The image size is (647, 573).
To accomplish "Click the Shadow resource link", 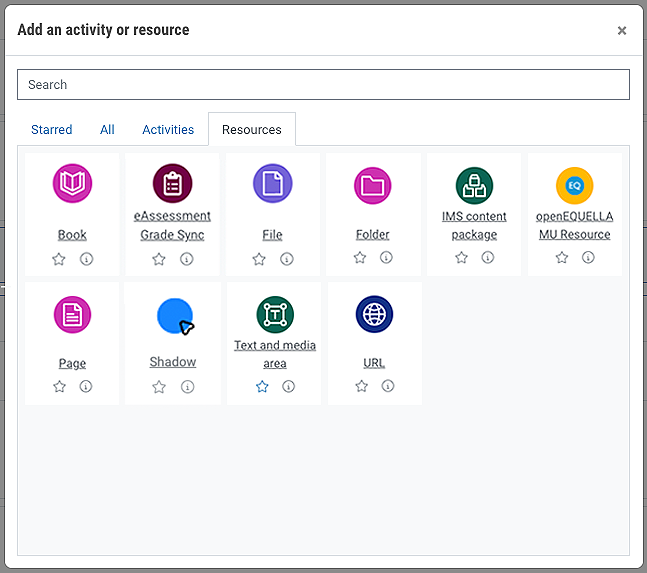I will pyautogui.click(x=173, y=362).
